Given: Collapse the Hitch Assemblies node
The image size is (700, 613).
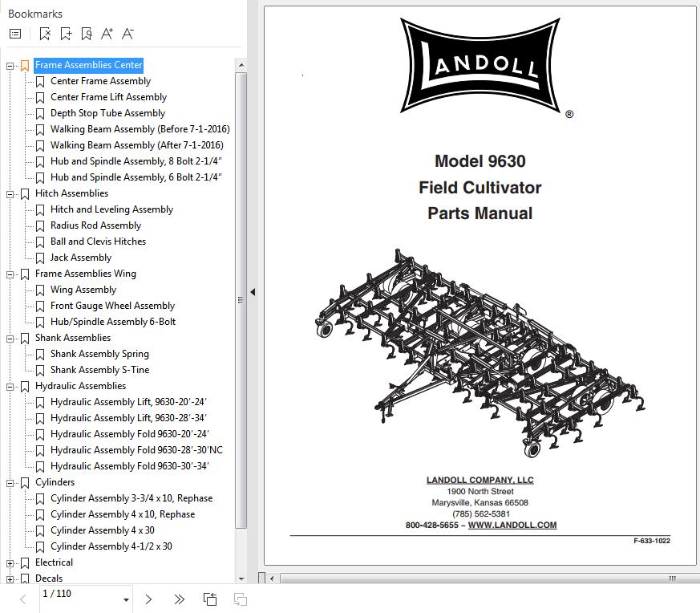Looking at the screenshot, I should (10, 194).
